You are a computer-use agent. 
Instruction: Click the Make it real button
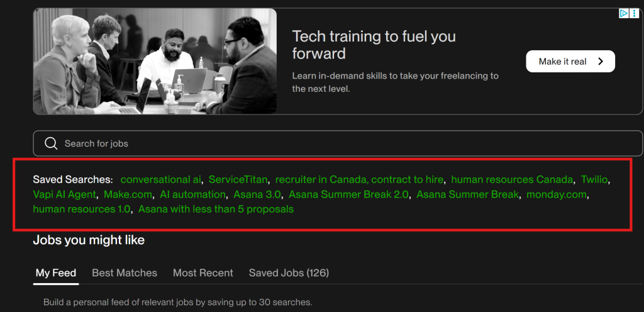click(x=570, y=62)
